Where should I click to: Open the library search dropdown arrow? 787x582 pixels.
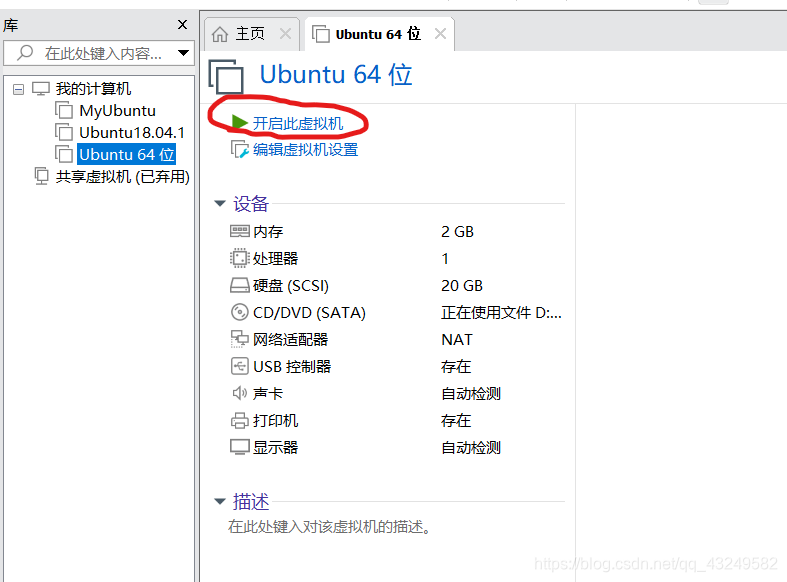(x=183, y=53)
